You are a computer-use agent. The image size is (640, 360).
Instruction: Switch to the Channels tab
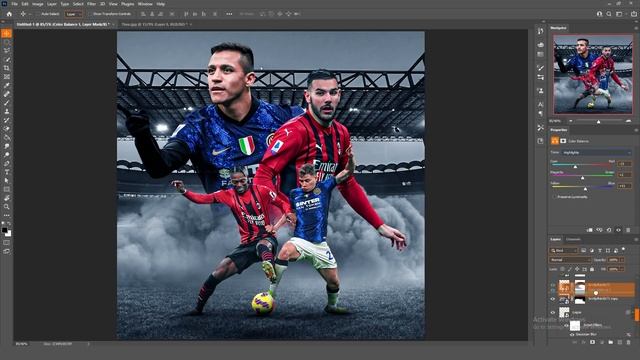573,240
